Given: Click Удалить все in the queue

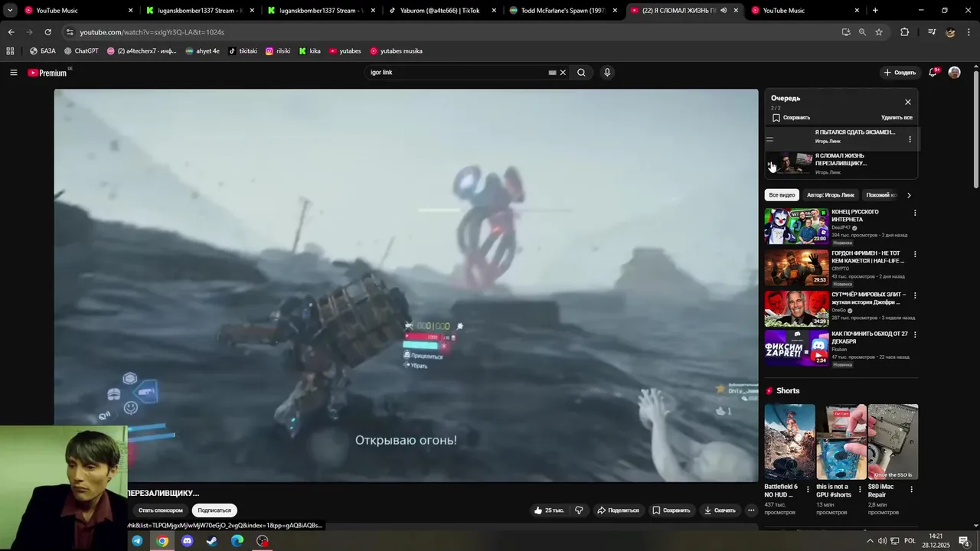Looking at the screenshot, I should tap(897, 118).
